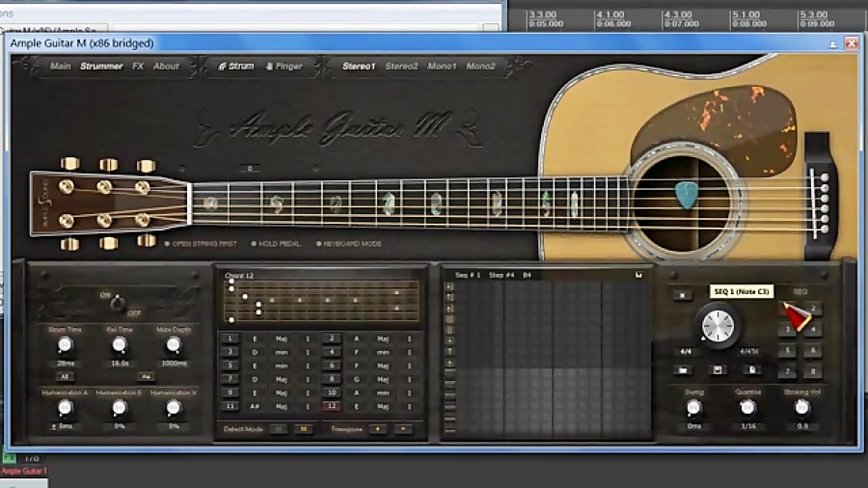The image size is (868, 488).
Task: Switch to the Main tab
Action: point(60,67)
